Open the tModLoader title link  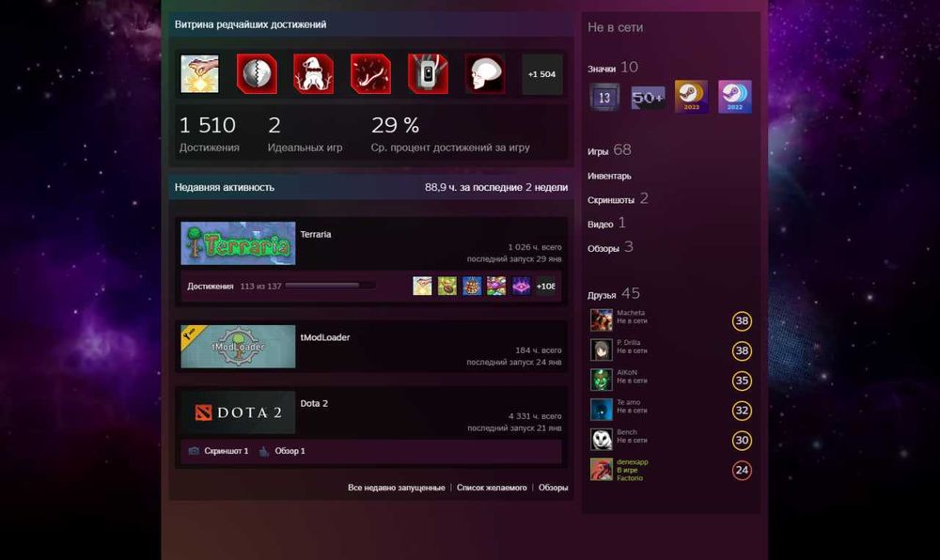pyautogui.click(x=325, y=337)
